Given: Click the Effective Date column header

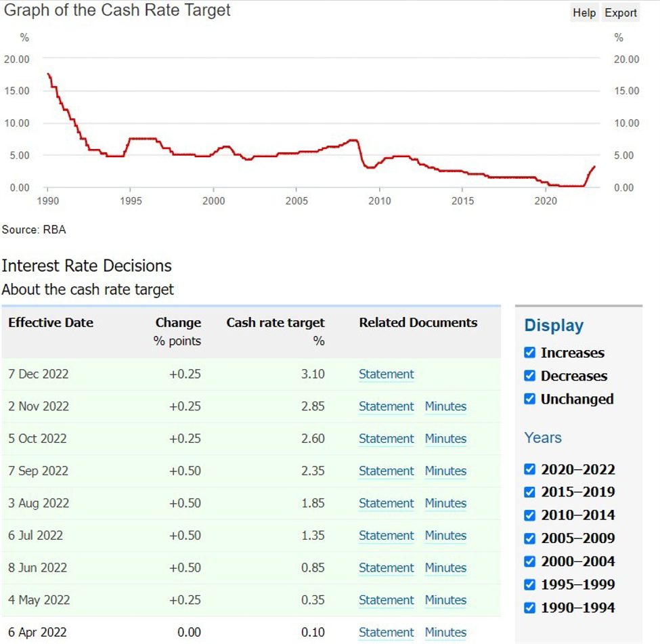Looking at the screenshot, I should 50,323.
